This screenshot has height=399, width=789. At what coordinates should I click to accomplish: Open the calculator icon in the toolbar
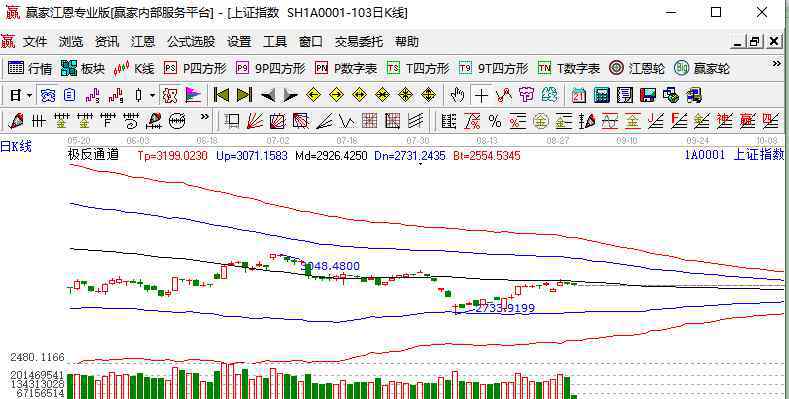602,95
